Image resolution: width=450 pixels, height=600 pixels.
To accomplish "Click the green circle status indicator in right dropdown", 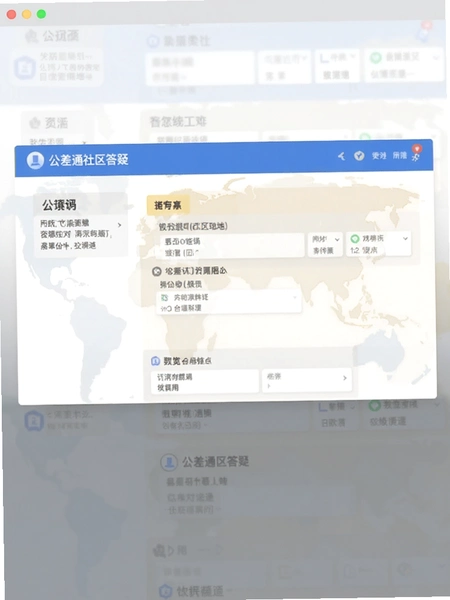I will (x=355, y=239).
